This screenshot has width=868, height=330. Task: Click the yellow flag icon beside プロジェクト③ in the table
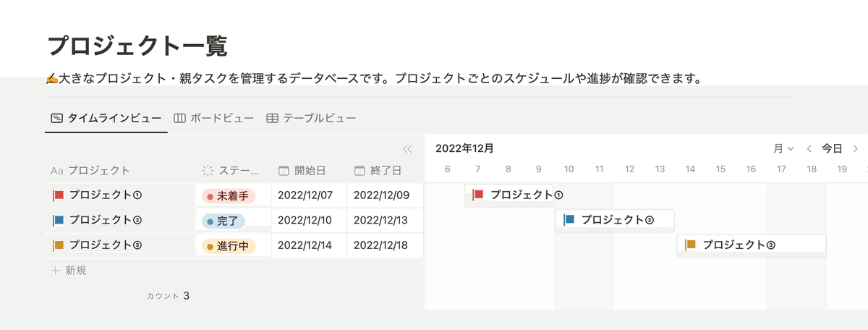(59, 245)
